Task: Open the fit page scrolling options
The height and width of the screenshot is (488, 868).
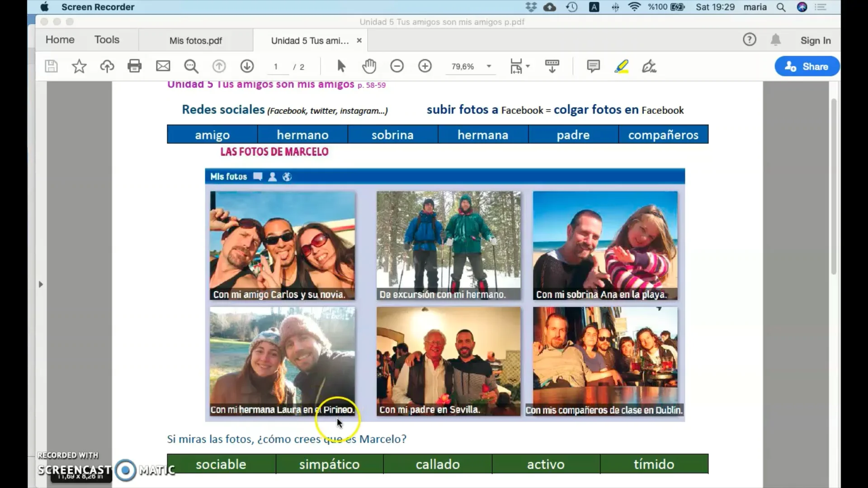Action: pos(519,66)
